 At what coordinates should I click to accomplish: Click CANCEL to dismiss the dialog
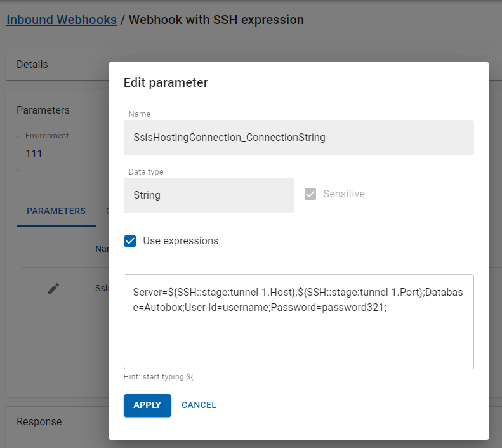coord(199,405)
